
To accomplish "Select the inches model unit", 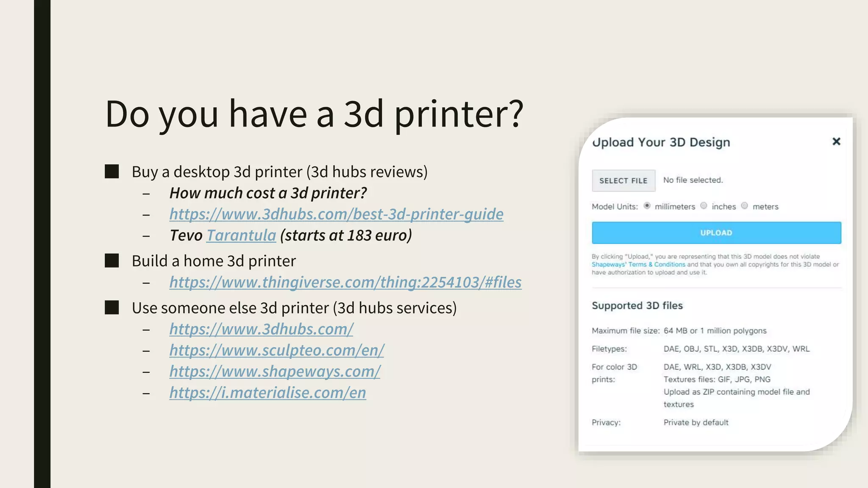I will tap(704, 206).
